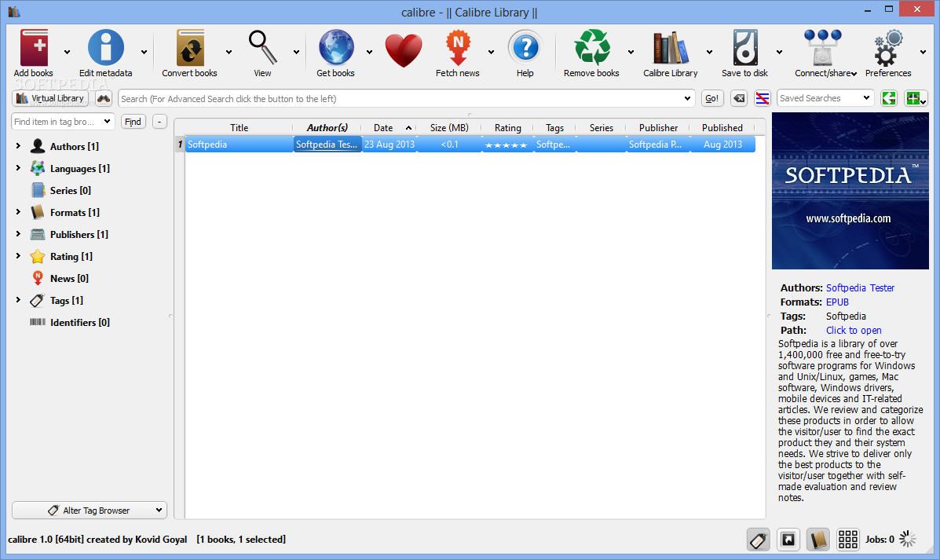Click Fetch news icon

(x=458, y=47)
